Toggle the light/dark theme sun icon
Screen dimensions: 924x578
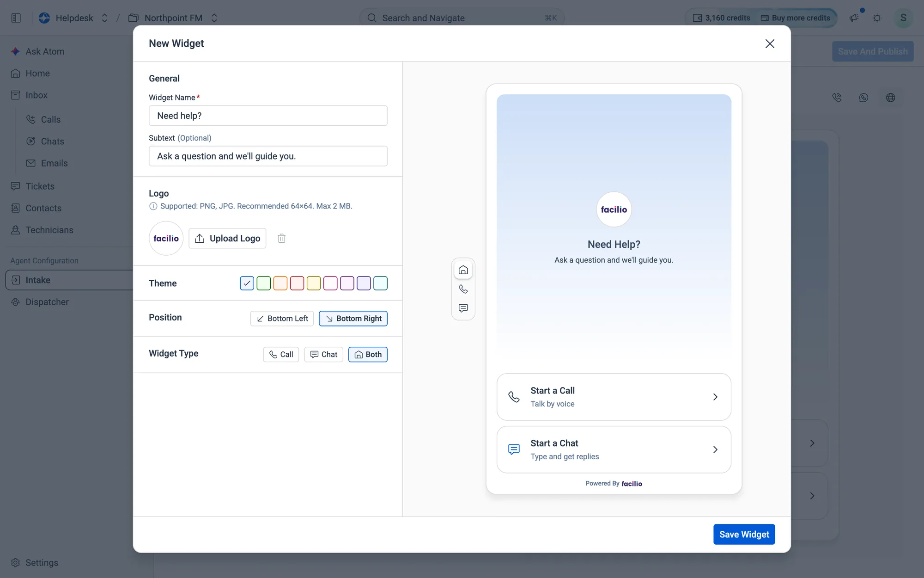point(877,18)
